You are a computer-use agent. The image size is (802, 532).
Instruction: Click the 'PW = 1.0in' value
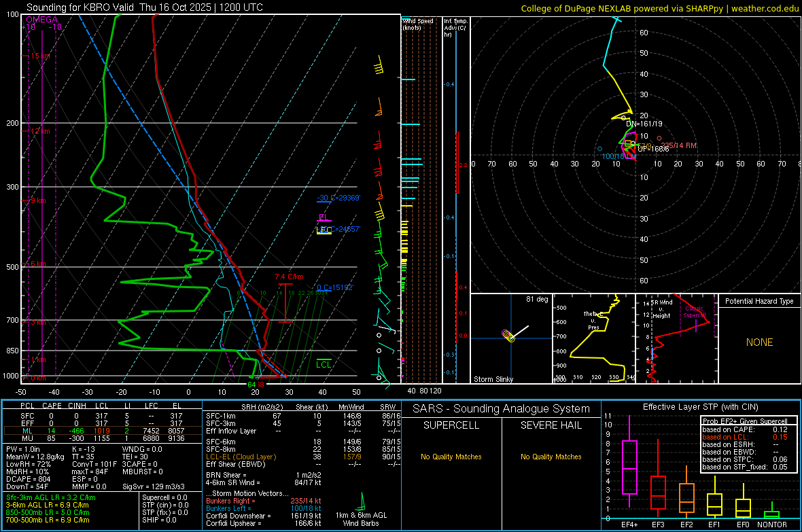(23, 449)
